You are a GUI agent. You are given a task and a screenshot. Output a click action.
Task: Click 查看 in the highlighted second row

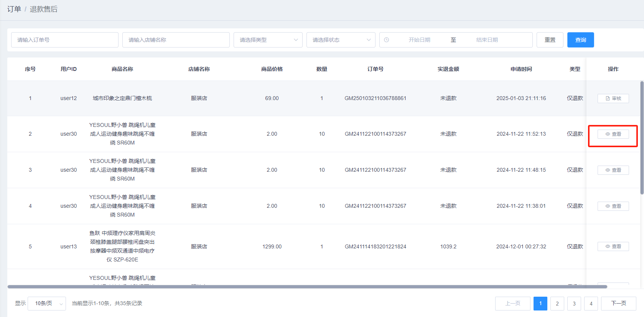tap(613, 134)
